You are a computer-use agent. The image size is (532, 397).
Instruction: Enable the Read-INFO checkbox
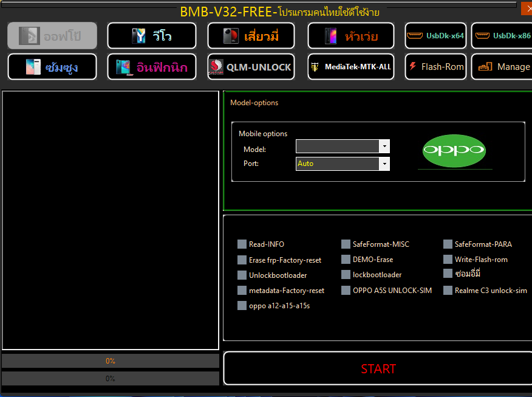242,244
